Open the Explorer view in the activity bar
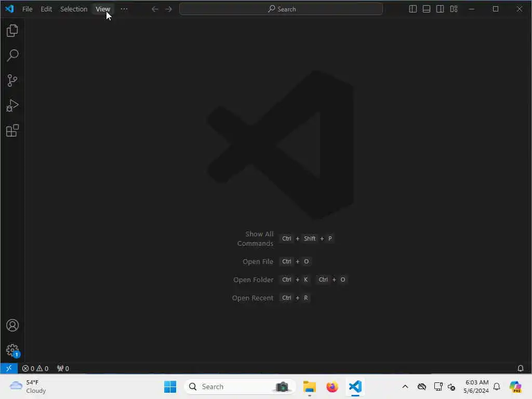The image size is (532, 399). tap(12, 31)
